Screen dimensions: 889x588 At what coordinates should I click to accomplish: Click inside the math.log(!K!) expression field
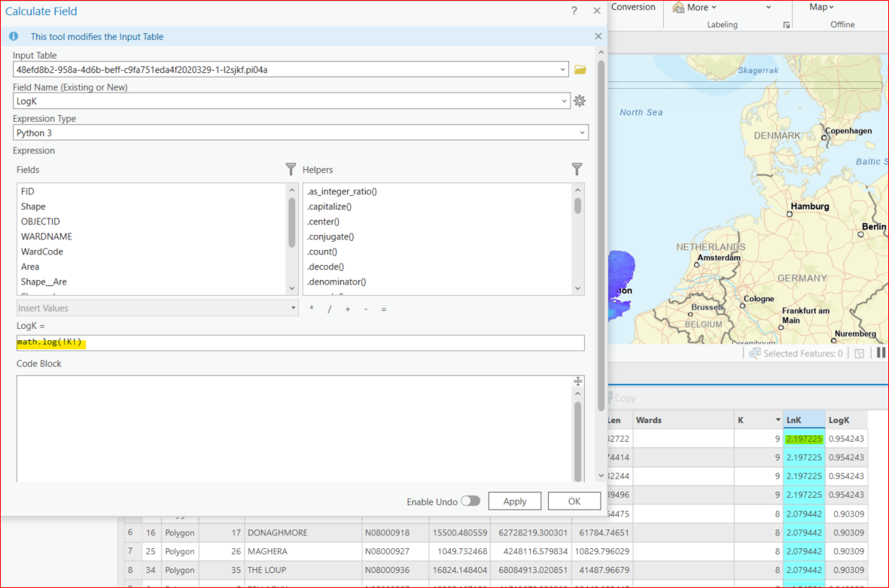pos(151,342)
